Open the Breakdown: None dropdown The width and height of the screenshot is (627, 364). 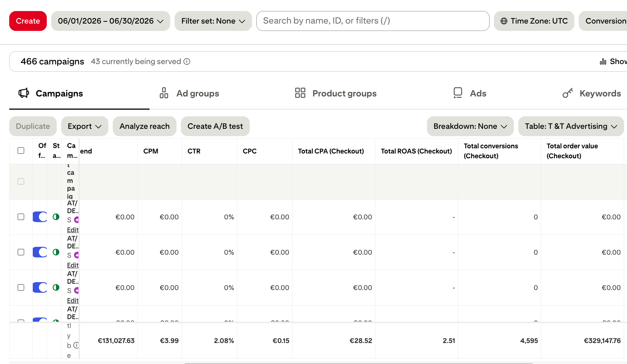pyautogui.click(x=470, y=126)
